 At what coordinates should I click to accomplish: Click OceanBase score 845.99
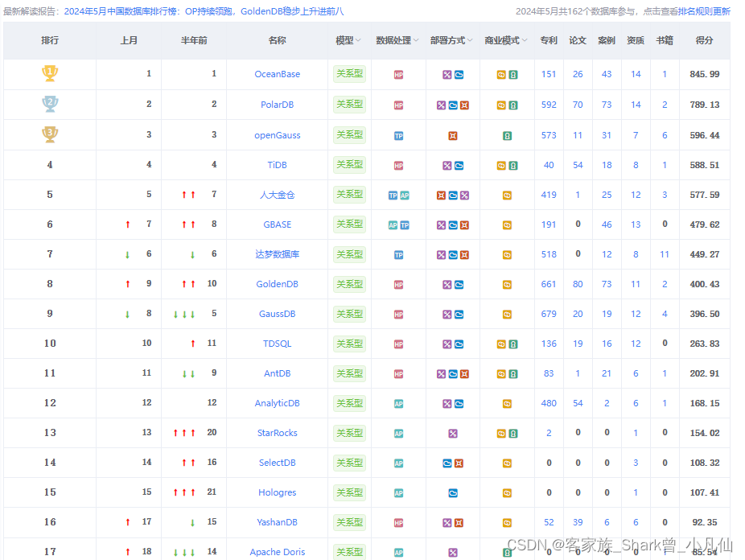(x=705, y=74)
